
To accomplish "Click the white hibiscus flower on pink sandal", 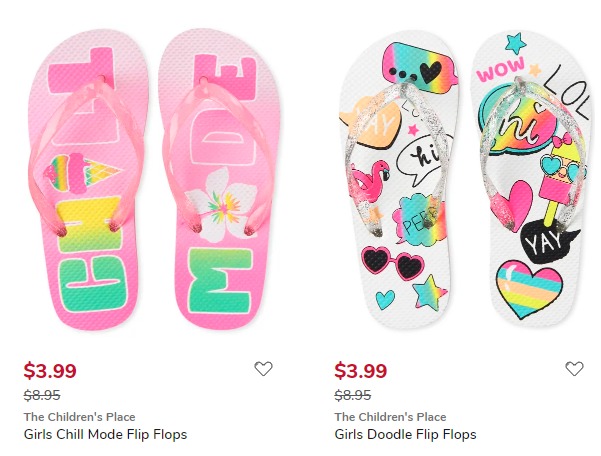I will (221, 205).
